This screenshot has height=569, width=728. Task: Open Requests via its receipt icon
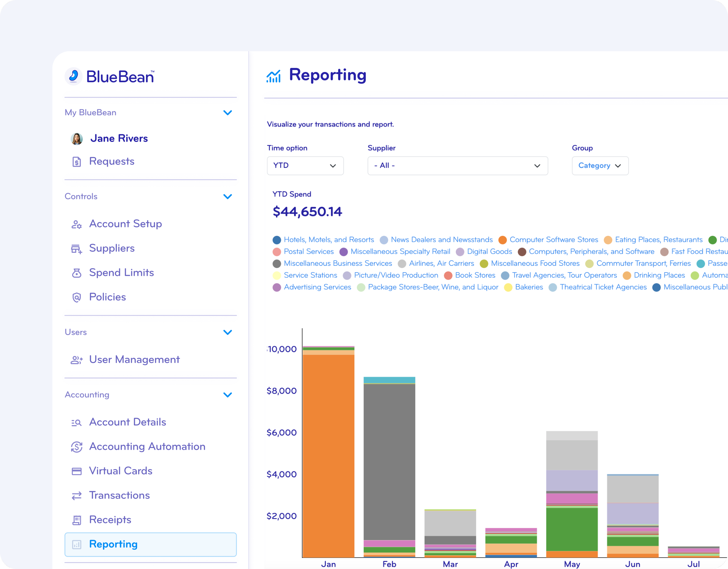(76, 161)
